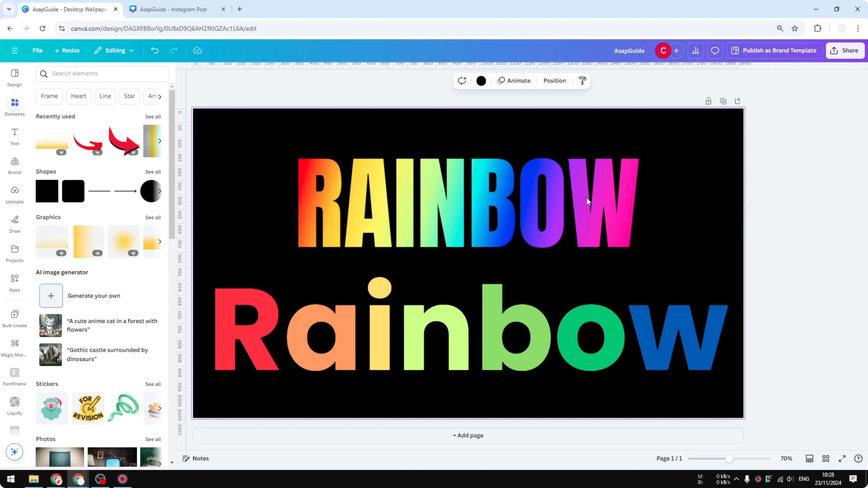Open the Text panel in the sidebar
This screenshot has height=488, width=868.
coord(14,136)
